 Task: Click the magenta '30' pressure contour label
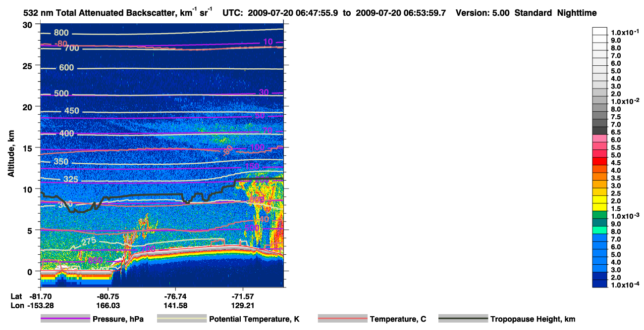tap(264, 93)
